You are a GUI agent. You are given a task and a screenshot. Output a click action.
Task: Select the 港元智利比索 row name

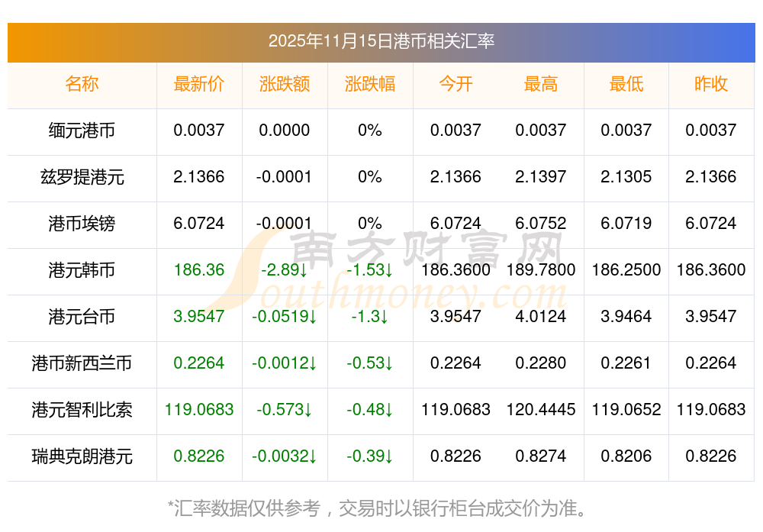[x=82, y=410]
